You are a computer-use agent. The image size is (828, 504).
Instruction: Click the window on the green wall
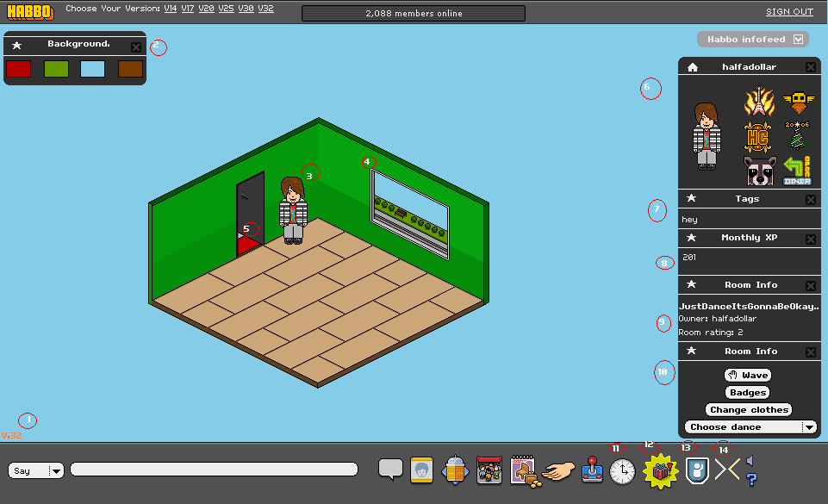tap(410, 215)
